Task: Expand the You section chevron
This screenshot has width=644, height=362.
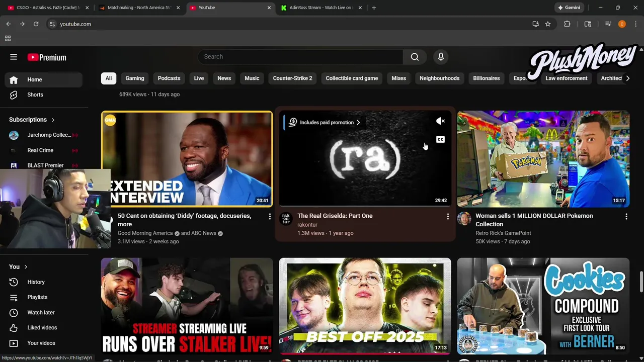Action: 26,266
